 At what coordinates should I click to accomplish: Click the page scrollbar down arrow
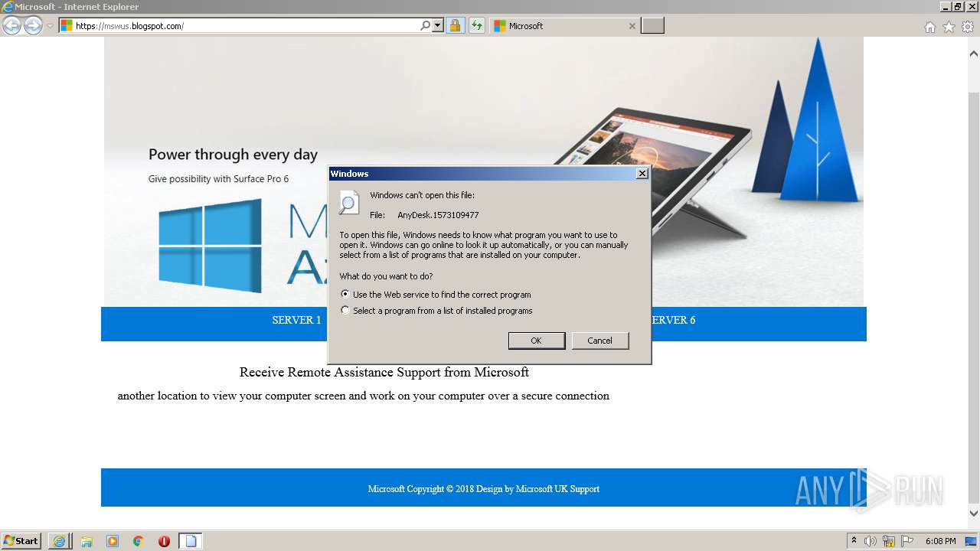point(974,514)
